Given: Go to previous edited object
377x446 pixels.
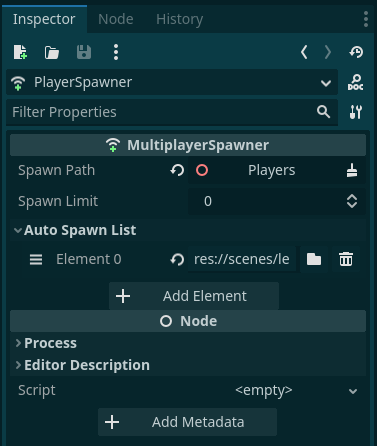Looking at the screenshot, I should coord(304,52).
